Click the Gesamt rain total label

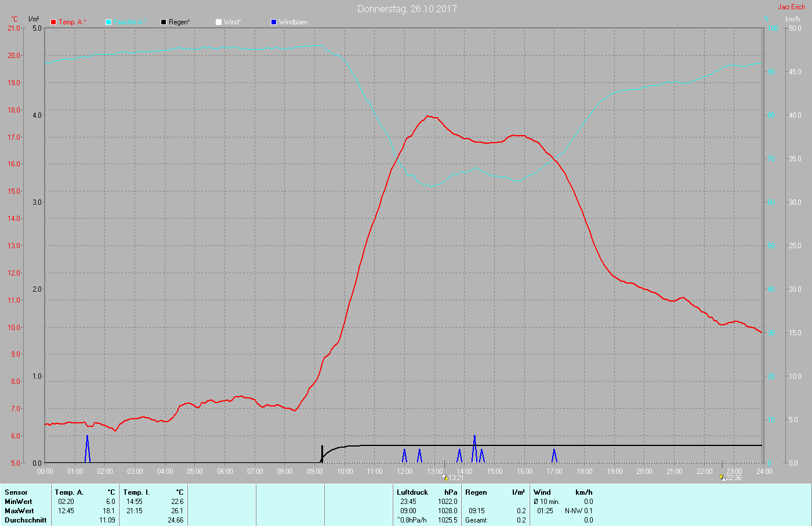coord(476,520)
